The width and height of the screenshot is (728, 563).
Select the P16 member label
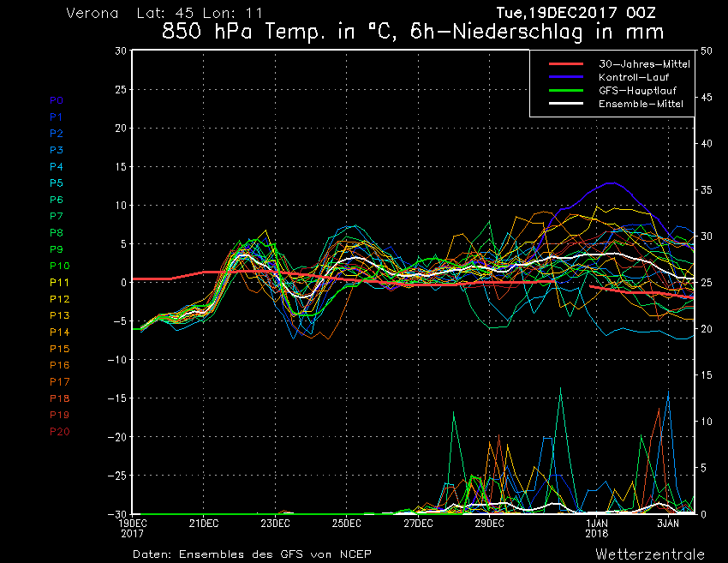60,365
